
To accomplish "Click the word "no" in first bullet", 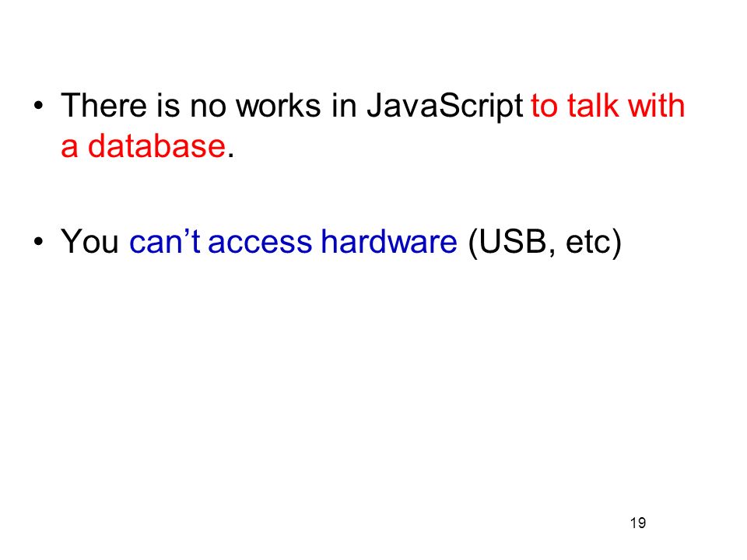I will [208, 107].
